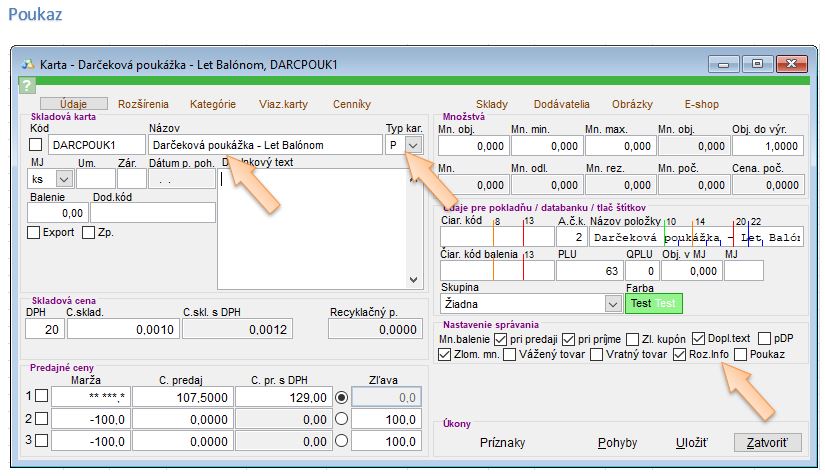Open the E-shop tab
Screen dimensions: 825x476
(701, 104)
